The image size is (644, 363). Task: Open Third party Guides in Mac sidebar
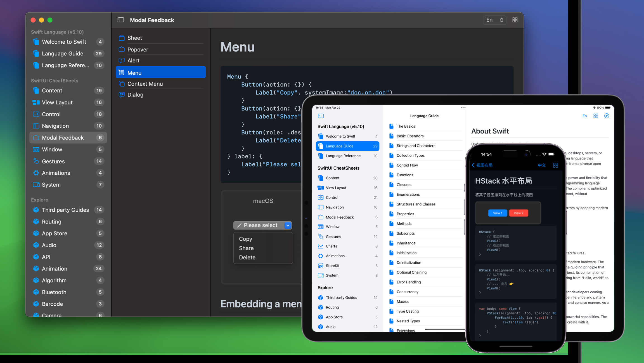(68, 210)
